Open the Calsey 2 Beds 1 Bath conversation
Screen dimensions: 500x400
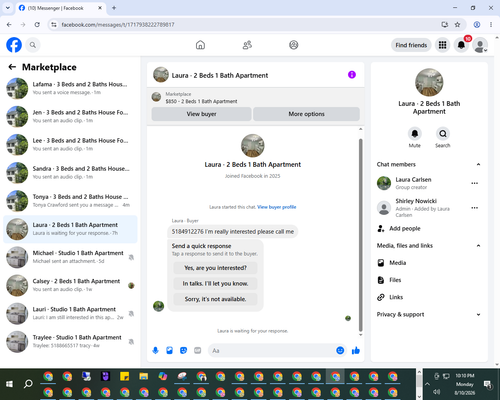(70, 285)
